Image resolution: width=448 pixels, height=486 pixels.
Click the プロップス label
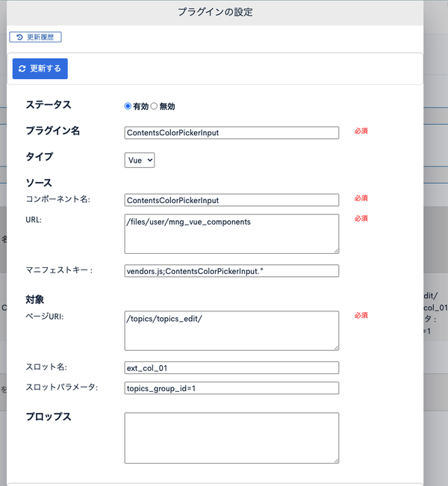[49, 417]
